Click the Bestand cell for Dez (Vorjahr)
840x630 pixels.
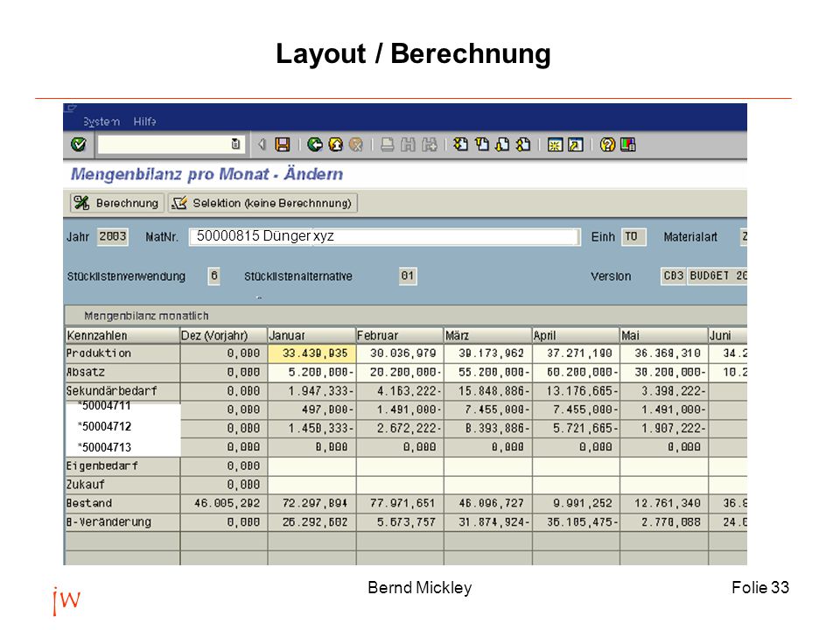223,504
